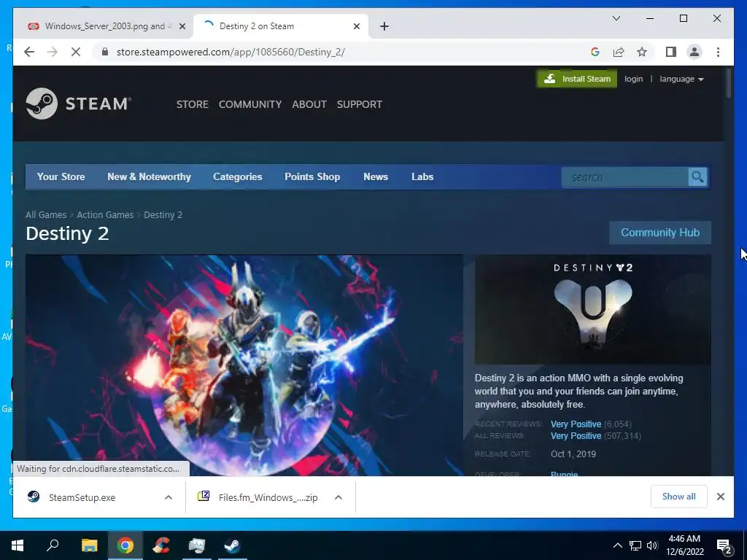Open the monitor app icon in taskbar
Viewport: 747px width, 560px height.
[197, 545]
